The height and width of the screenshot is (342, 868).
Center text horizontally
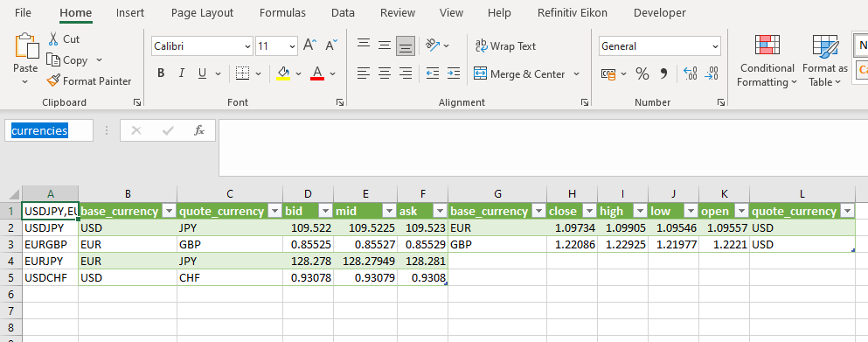(x=385, y=73)
